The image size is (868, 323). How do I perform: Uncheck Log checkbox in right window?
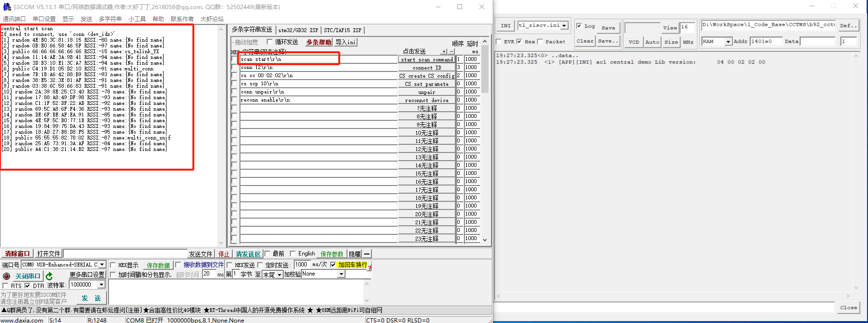[x=579, y=26]
